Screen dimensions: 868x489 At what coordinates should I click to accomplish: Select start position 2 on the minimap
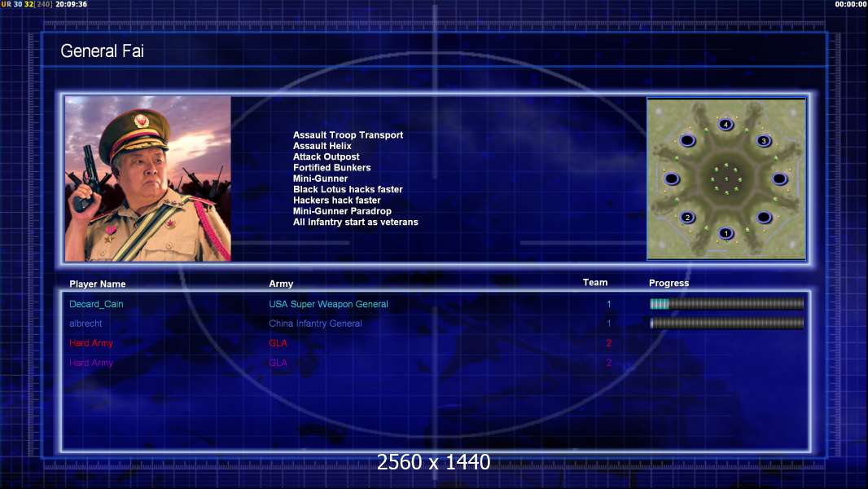click(687, 217)
